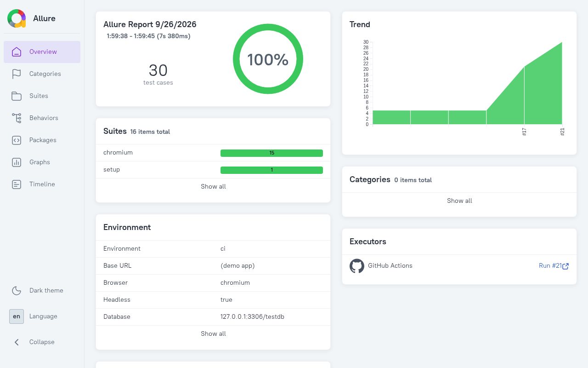The image size is (588, 368).
Task: Click the 100% donut chart
Action: coord(268,59)
